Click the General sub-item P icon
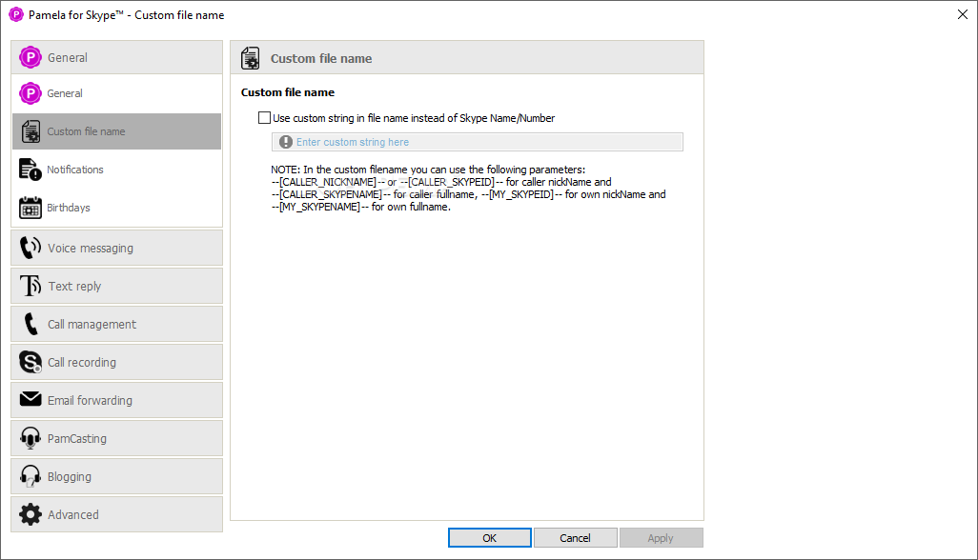The height and width of the screenshot is (560, 978). pos(30,93)
